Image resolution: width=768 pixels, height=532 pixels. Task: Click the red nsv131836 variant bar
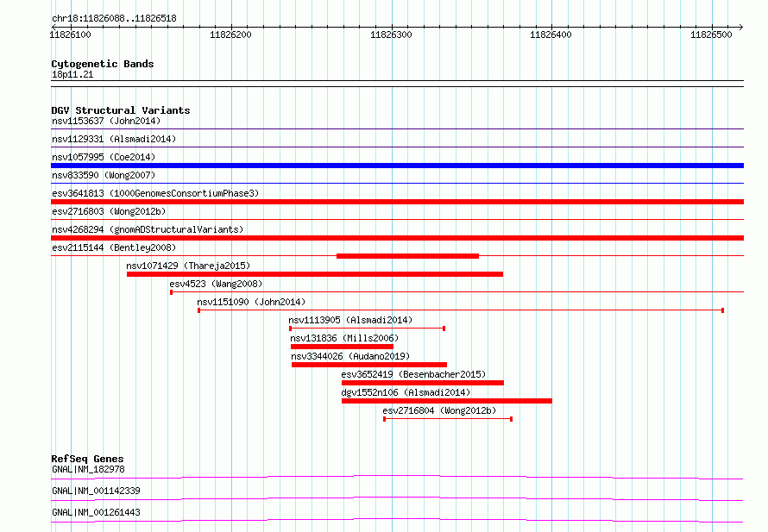pyautogui.click(x=342, y=347)
